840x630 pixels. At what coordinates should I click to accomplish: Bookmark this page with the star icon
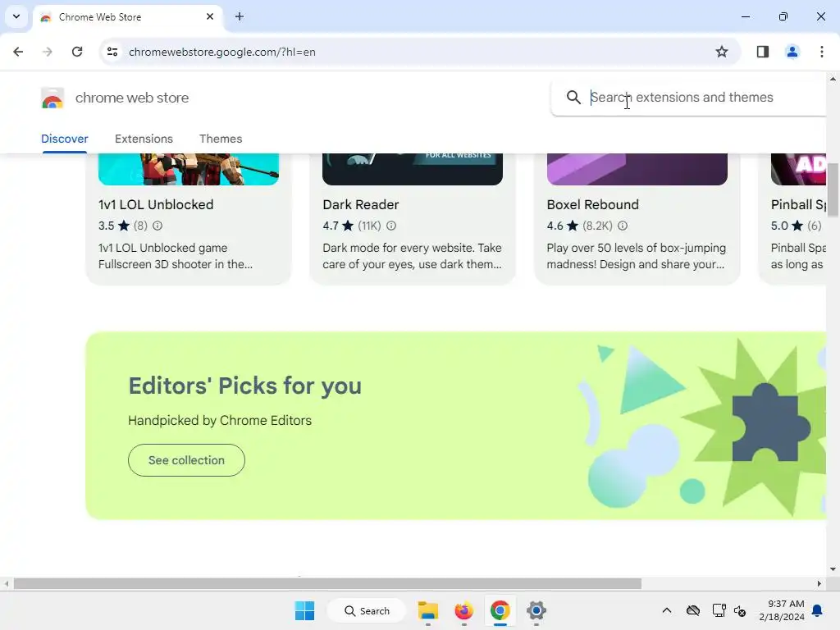coord(722,52)
